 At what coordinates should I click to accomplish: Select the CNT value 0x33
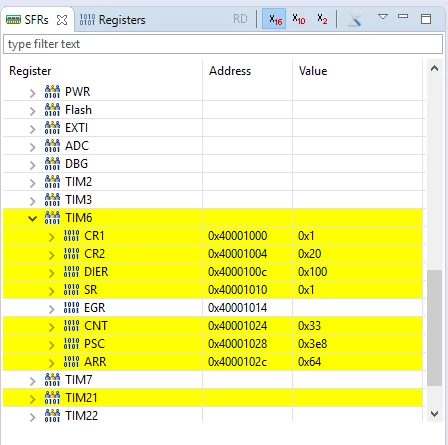[x=309, y=326]
